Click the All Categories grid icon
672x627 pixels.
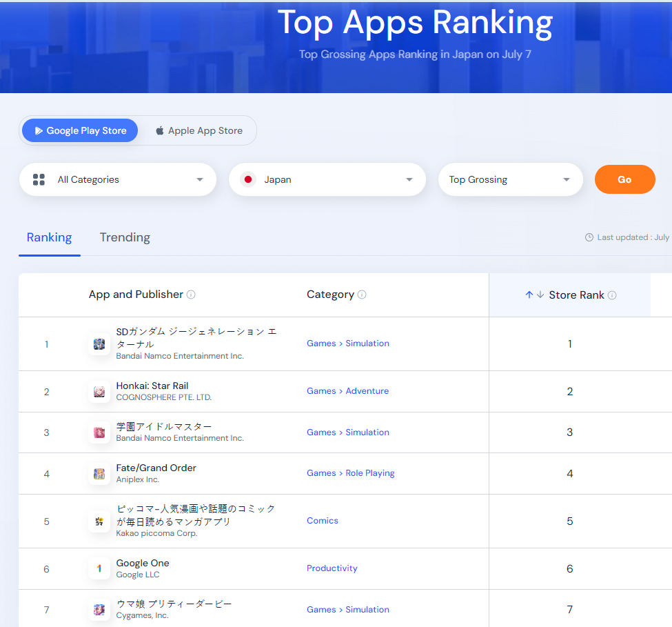[x=39, y=179]
